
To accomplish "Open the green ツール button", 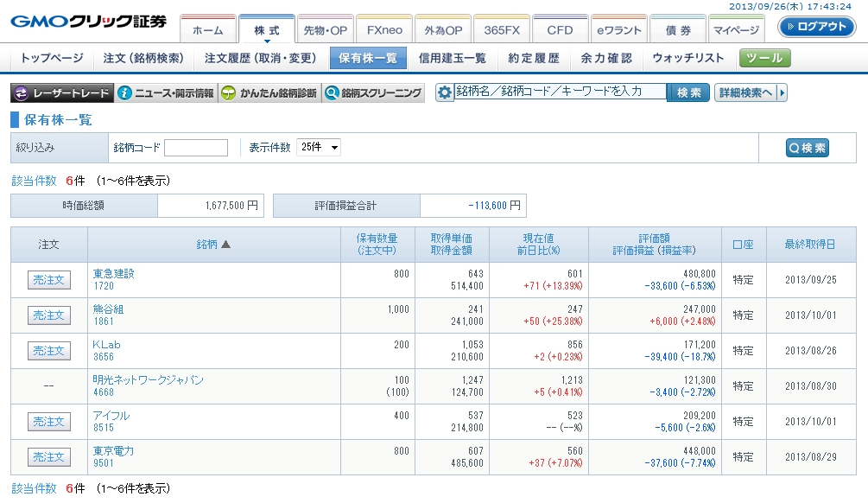I will click(764, 58).
